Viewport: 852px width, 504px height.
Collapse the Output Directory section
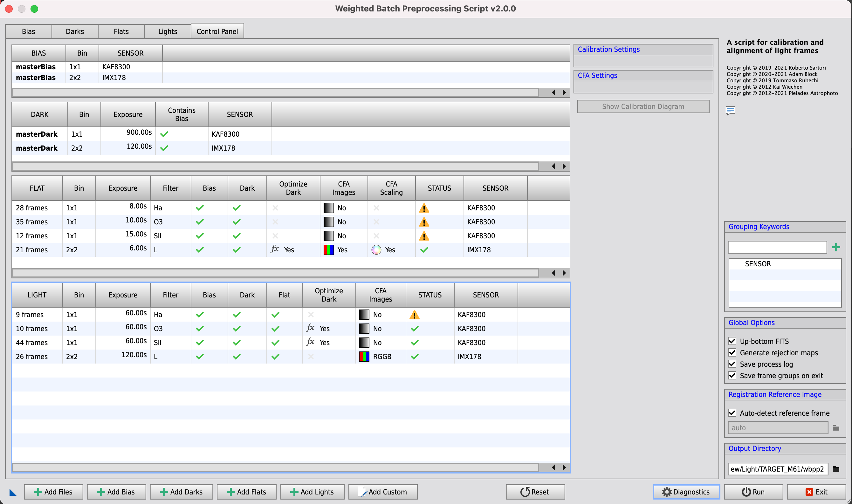(785, 448)
